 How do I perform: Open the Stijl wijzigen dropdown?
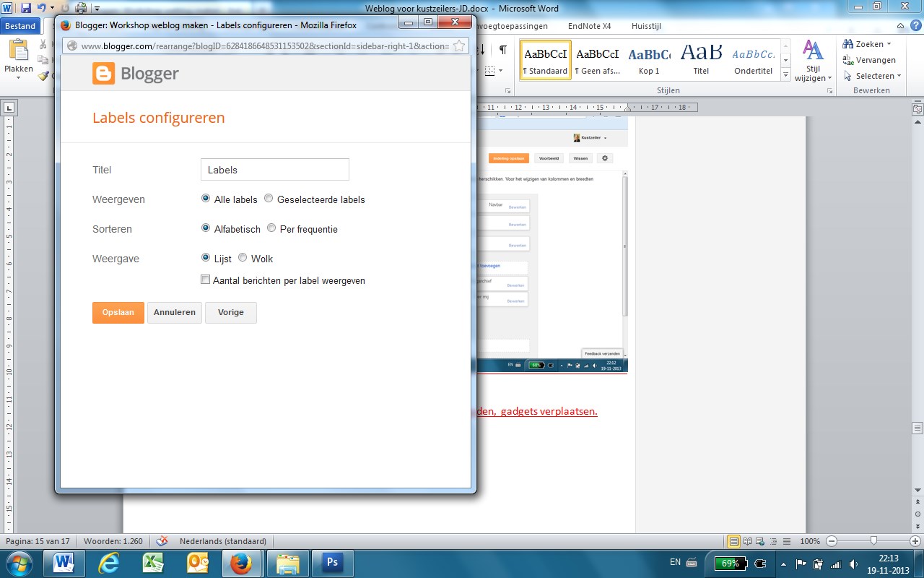(829, 79)
